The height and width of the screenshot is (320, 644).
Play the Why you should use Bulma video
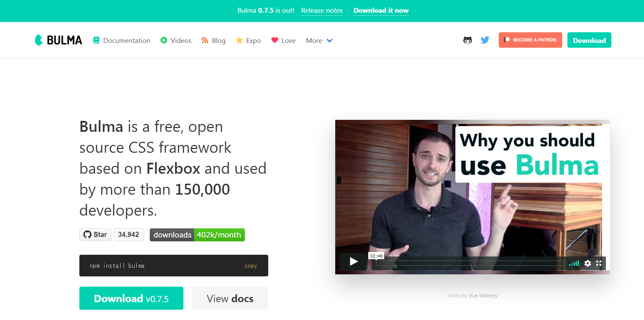tap(354, 262)
